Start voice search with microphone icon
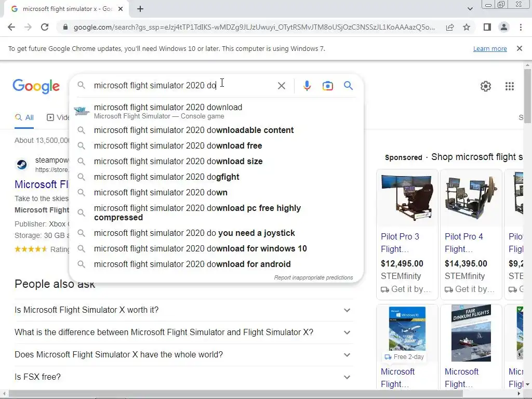Screen dimensions: 532x399 [x=307, y=86]
